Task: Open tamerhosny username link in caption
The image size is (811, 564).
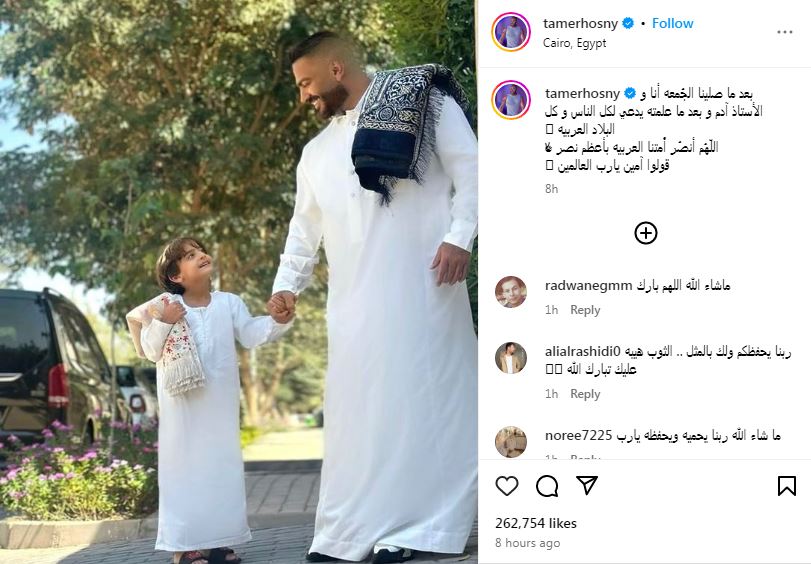Action: pyautogui.click(x=582, y=94)
